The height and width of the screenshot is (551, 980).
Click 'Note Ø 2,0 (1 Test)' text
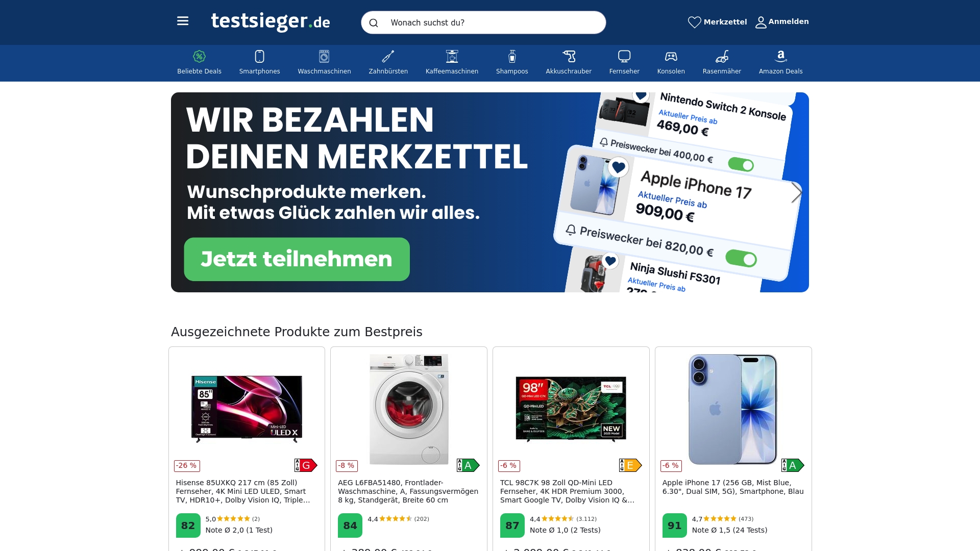(239, 530)
